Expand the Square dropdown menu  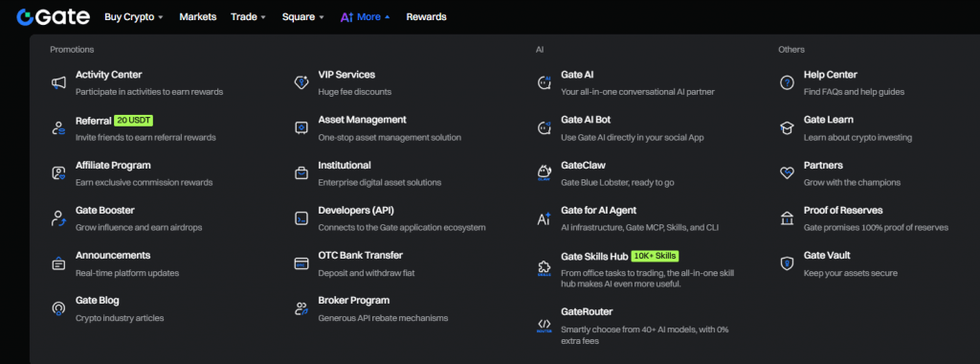(x=303, y=17)
